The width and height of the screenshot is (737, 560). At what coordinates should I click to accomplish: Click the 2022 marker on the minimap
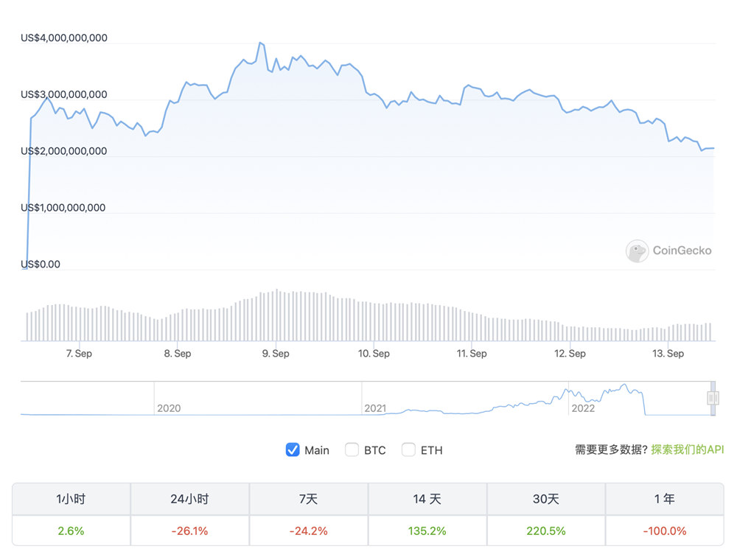(584, 407)
